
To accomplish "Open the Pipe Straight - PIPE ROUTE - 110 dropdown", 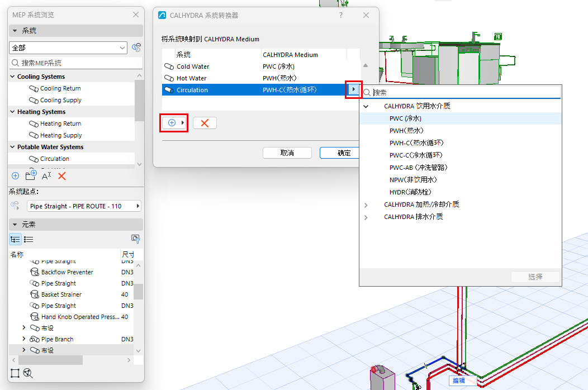I will [x=84, y=206].
